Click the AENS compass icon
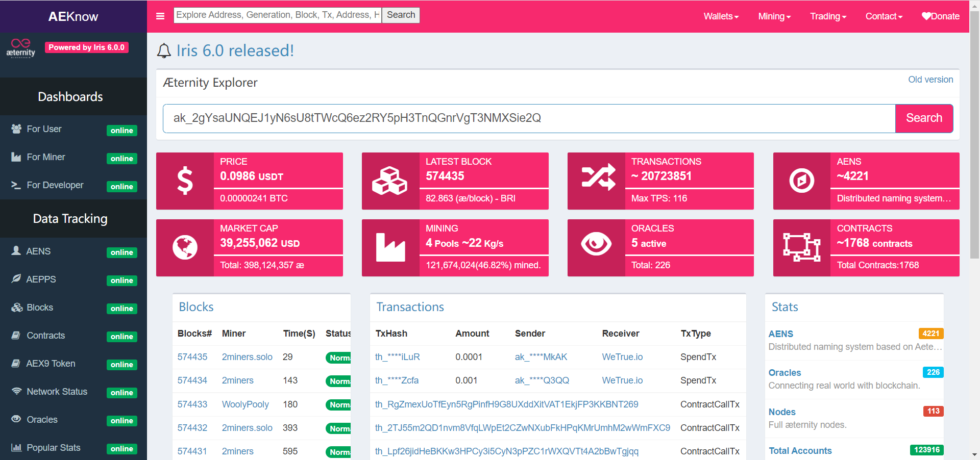 point(801,181)
